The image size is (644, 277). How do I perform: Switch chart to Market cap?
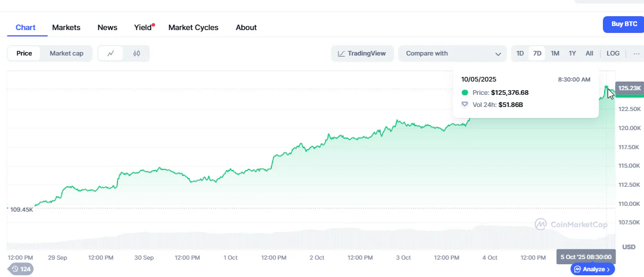67,53
